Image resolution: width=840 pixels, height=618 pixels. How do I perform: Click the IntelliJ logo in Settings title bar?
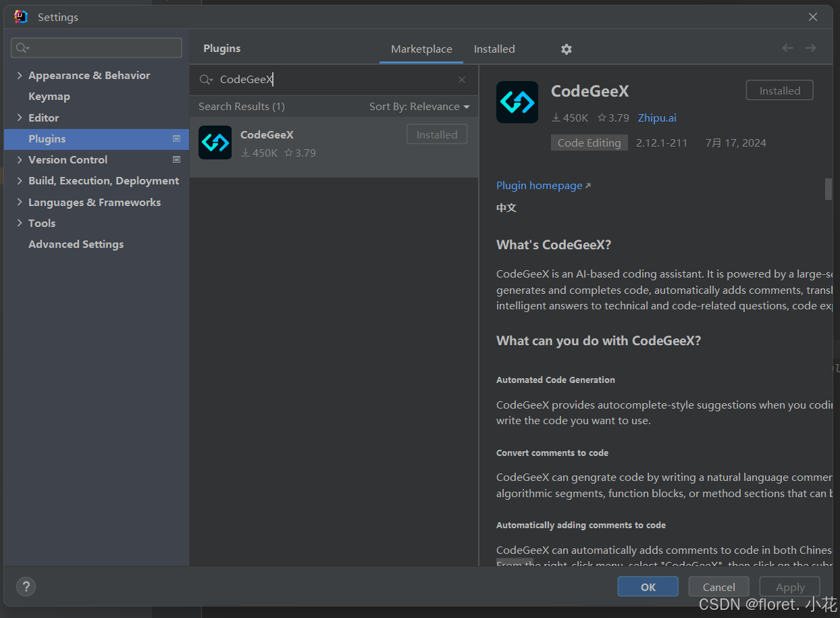click(x=21, y=17)
